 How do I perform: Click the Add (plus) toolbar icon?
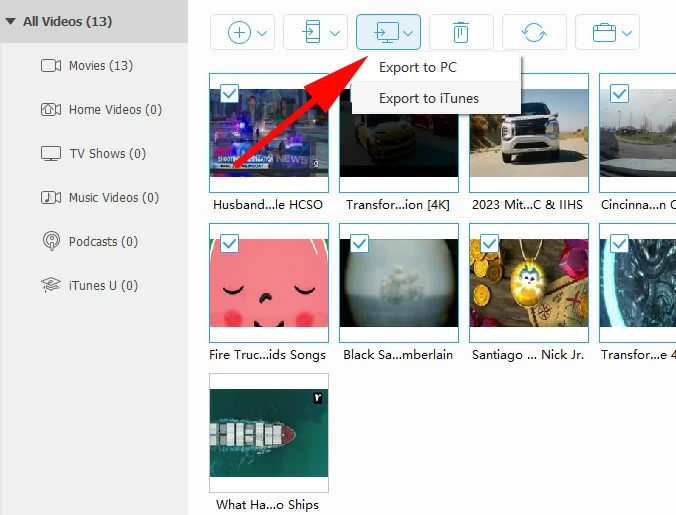(239, 33)
